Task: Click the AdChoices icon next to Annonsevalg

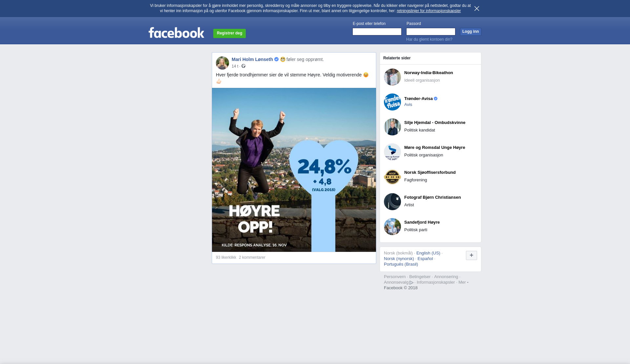Action: click(x=411, y=283)
